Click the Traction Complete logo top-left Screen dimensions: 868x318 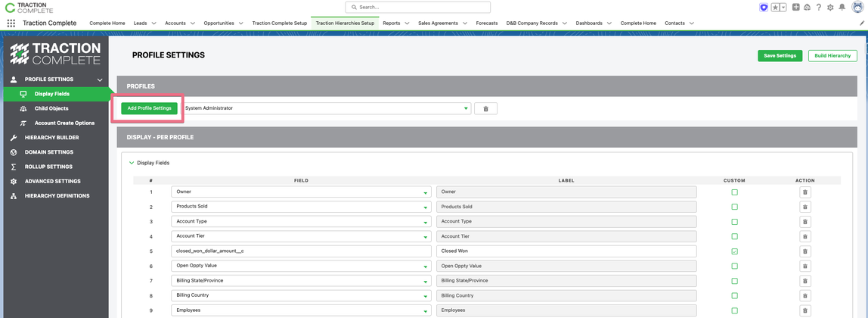(29, 8)
